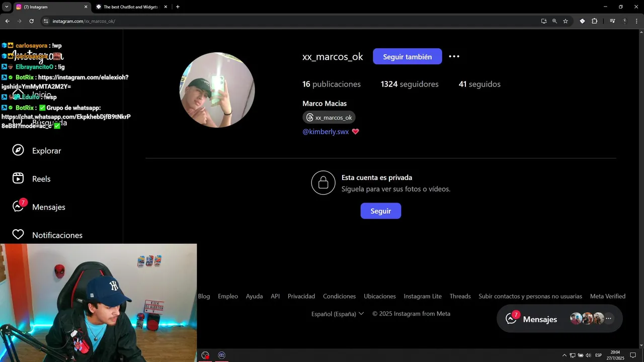Click the Seguir button under private notice
Image resolution: width=644 pixels, height=362 pixels.
point(380,211)
